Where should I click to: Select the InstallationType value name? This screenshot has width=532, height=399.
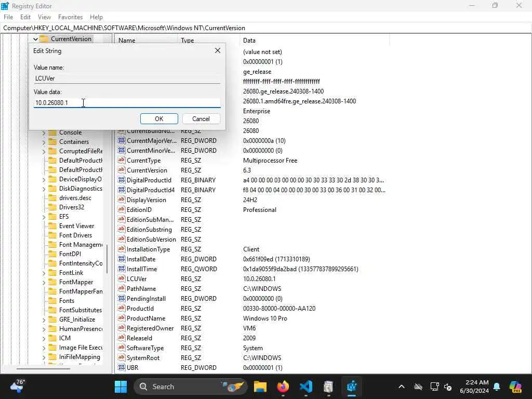click(x=148, y=249)
